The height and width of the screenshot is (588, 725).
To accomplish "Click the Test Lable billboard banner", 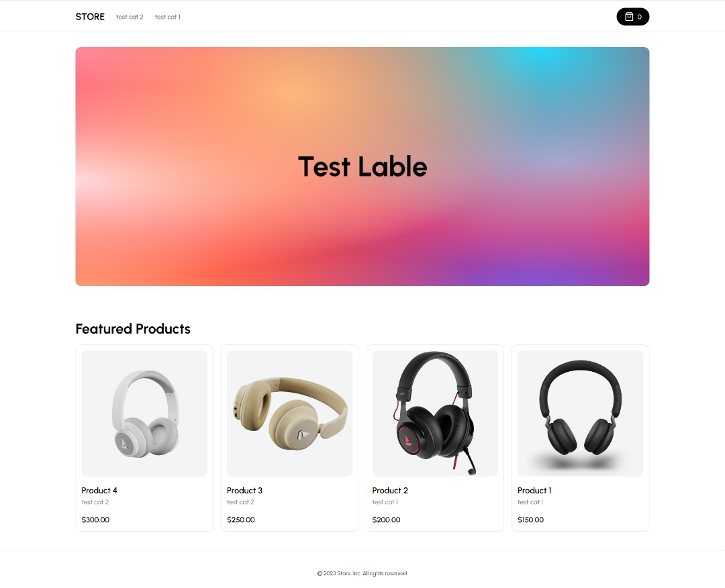I will pyautogui.click(x=362, y=166).
